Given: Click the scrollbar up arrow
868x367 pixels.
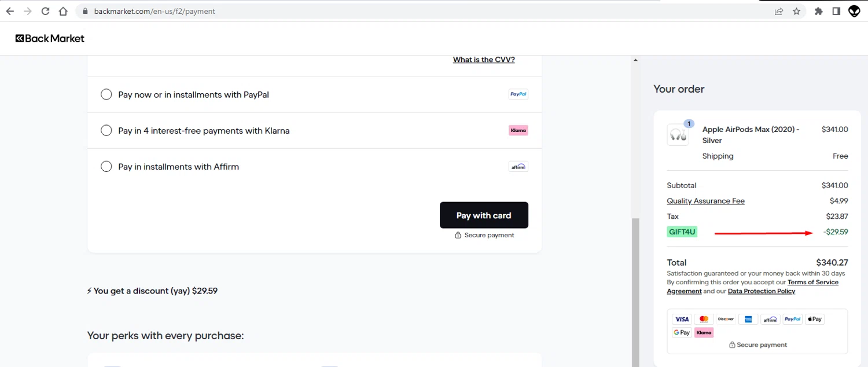Looking at the screenshot, I should (635, 60).
